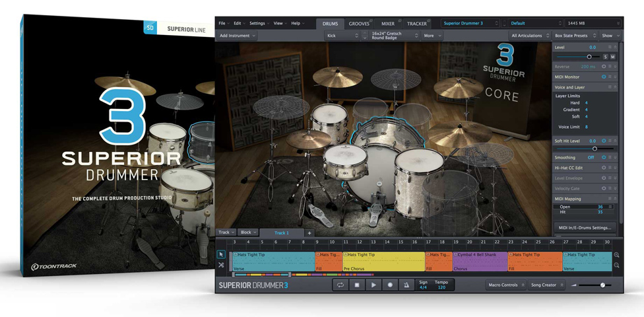644x317 pixels.
Task: Switch to the Grooves tab
Action: click(x=360, y=24)
